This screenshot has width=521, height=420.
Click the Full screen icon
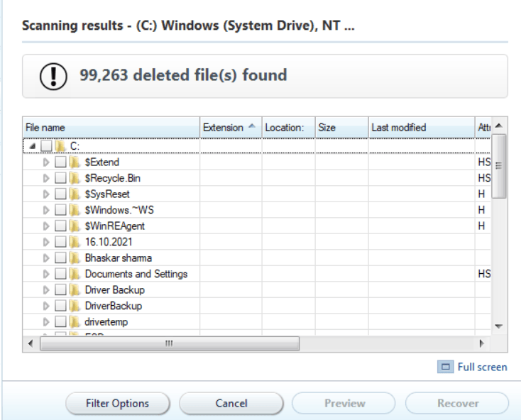pos(447,367)
